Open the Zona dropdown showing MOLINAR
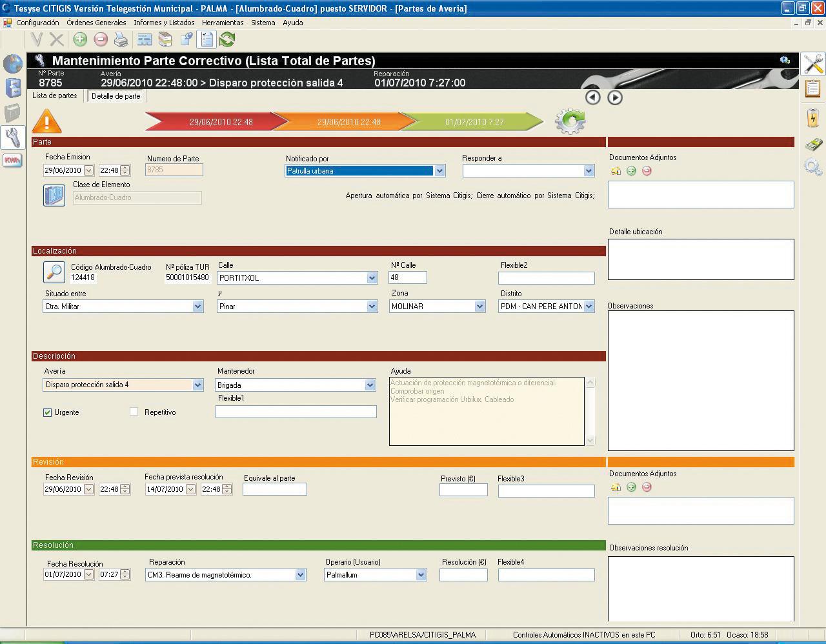The width and height of the screenshot is (826, 644). 479,307
